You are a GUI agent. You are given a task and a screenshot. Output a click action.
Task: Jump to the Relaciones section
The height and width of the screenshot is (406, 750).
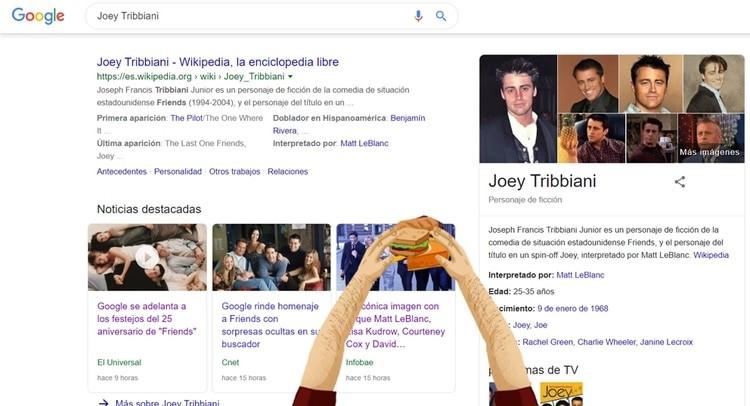point(287,172)
